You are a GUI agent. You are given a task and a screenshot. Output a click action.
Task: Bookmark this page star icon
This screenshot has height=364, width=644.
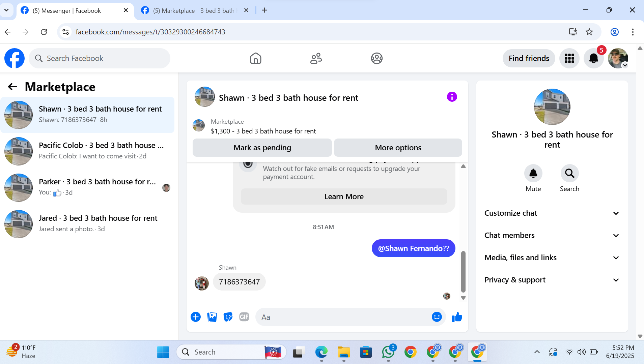pos(589,32)
